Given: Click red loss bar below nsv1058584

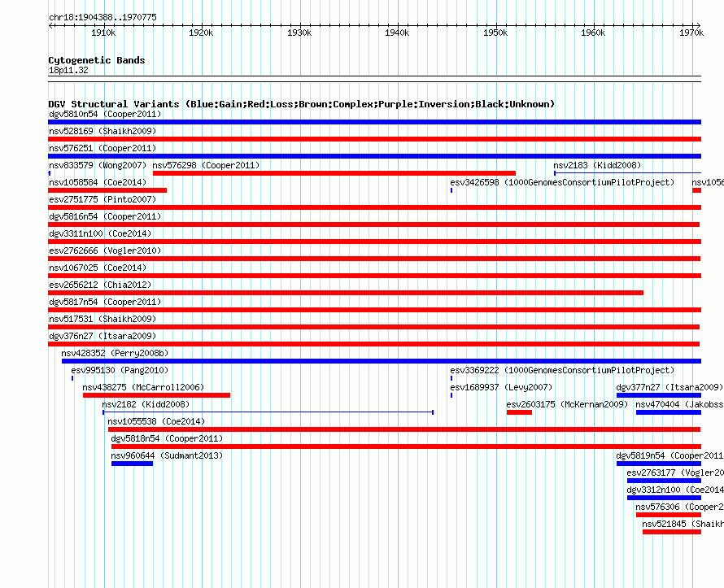Looking at the screenshot, I should pos(107,190).
